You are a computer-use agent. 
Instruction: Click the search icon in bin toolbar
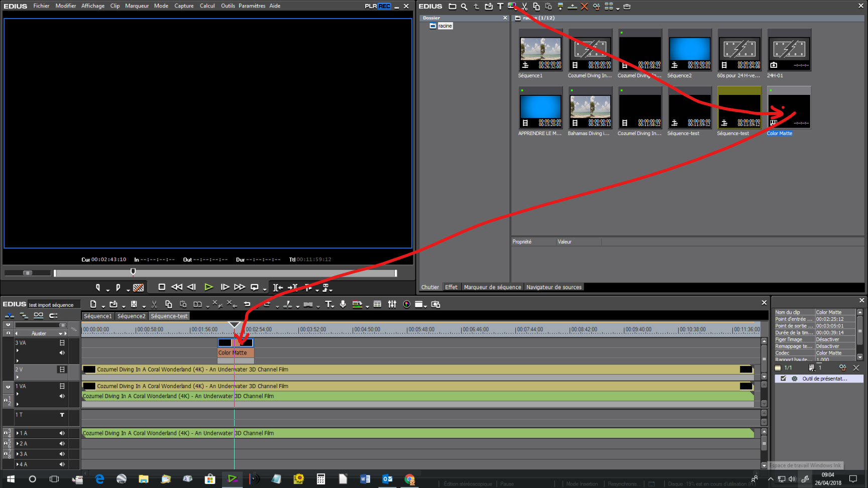pos(464,7)
